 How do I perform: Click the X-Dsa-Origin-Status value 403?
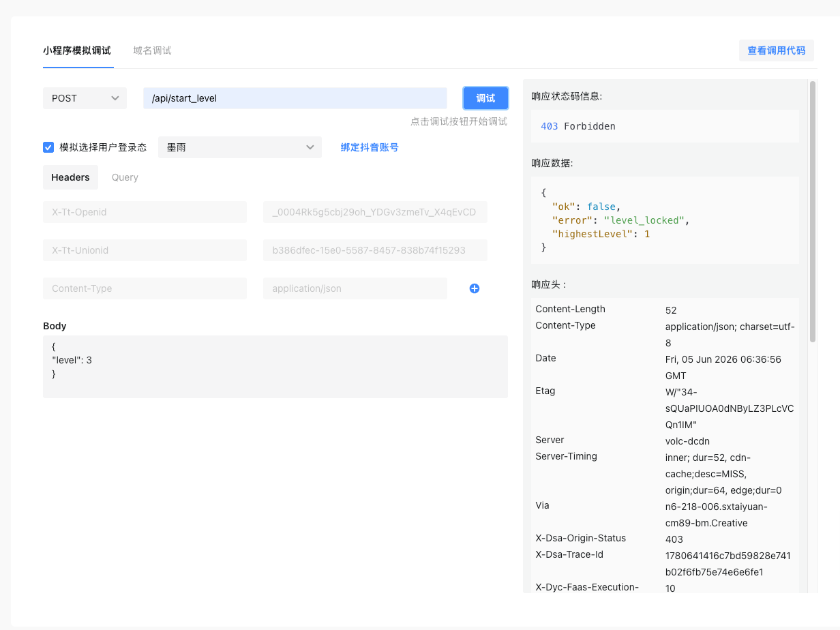[x=674, y=539]
